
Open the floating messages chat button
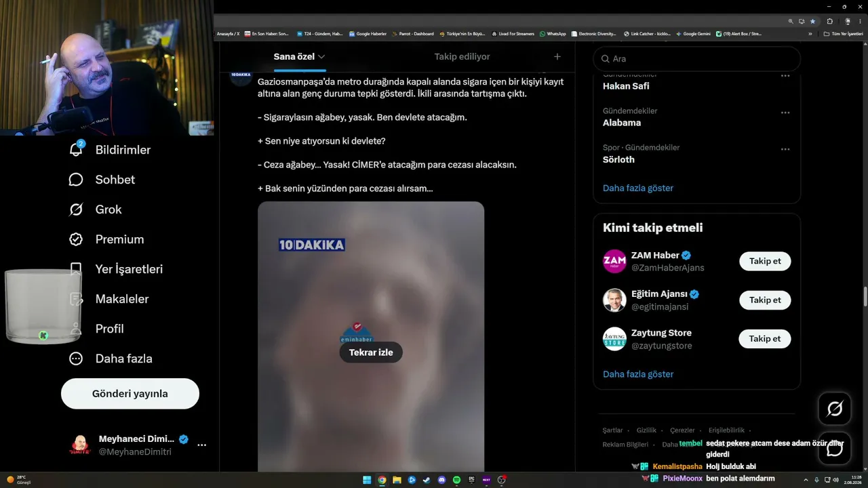point(835,448)
